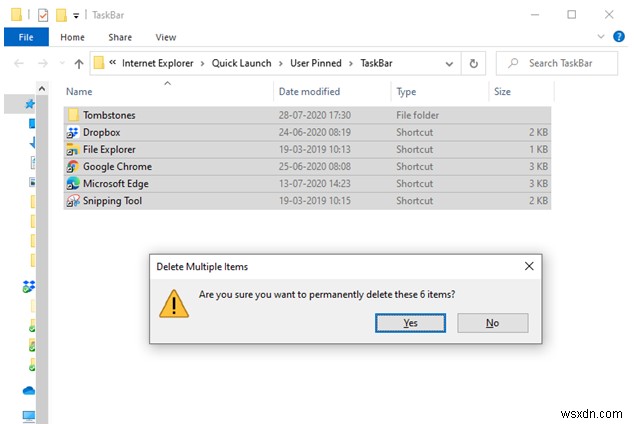
Task: Go forward with the forward arrow
Action: 43,63
